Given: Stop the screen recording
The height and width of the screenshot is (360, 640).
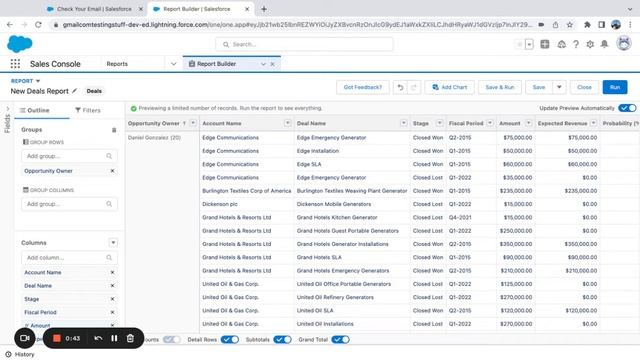Looking at the screenshot, I should pyautogui.click(x=57, y=338).
